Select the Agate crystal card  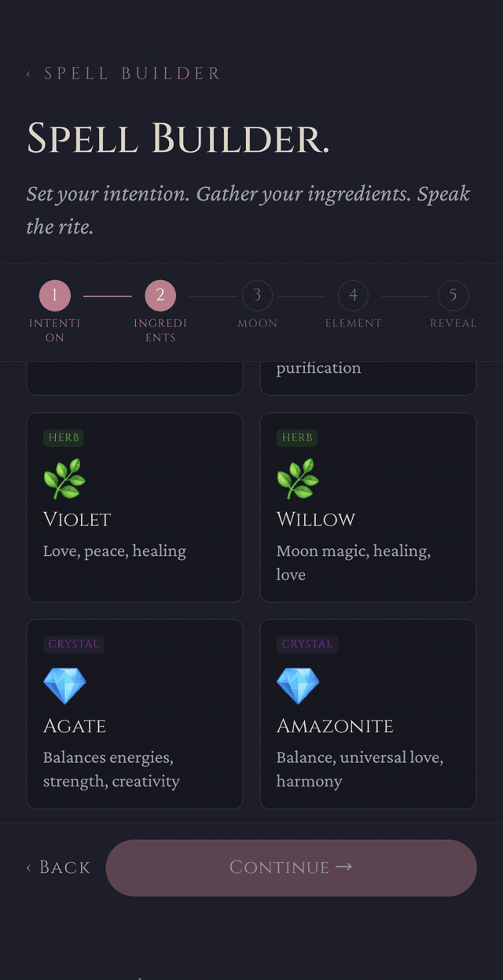(134, 713)
